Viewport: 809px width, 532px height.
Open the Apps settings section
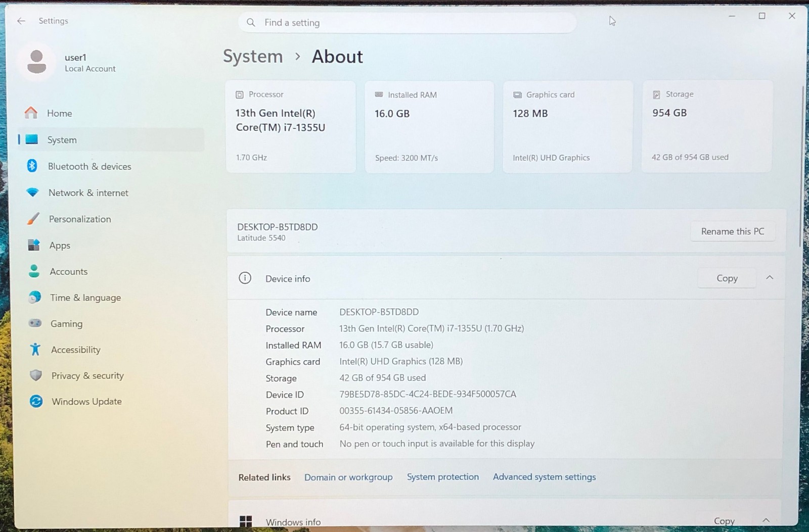tap(111, 245)
